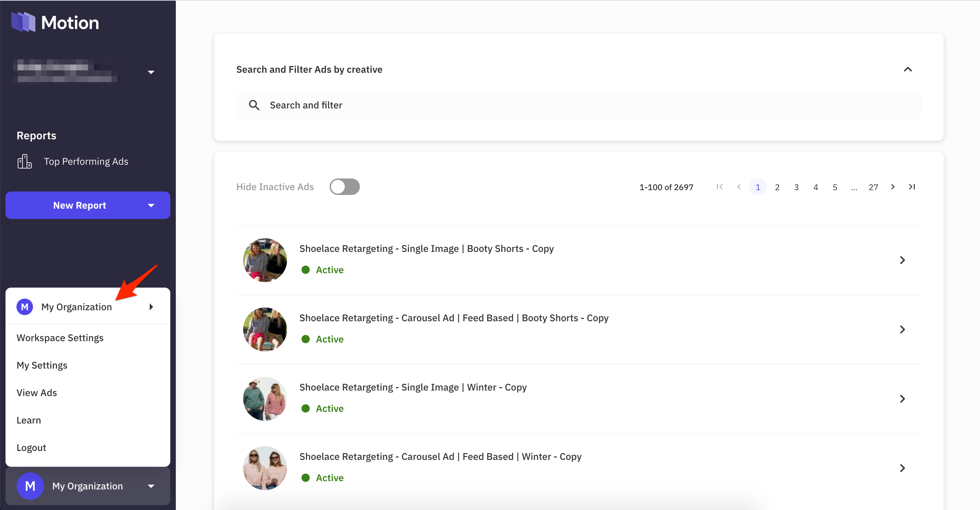Viewport: 980px width, 510px height.
Task: Jump to the first page of results
Action: [x=719, y=187]
